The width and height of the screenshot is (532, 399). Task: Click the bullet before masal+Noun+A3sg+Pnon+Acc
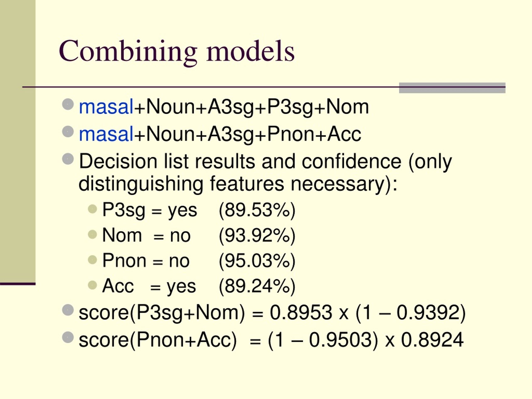tap(68, 132)
